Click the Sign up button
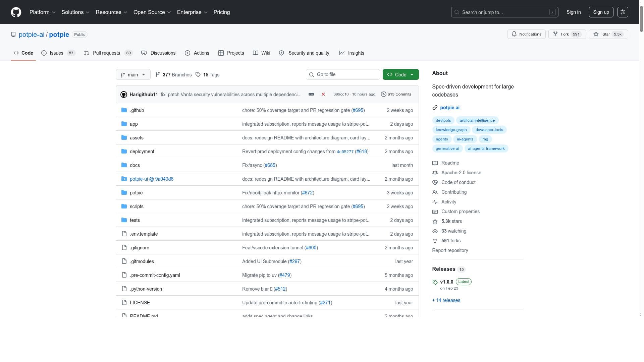 click(601, 12)
